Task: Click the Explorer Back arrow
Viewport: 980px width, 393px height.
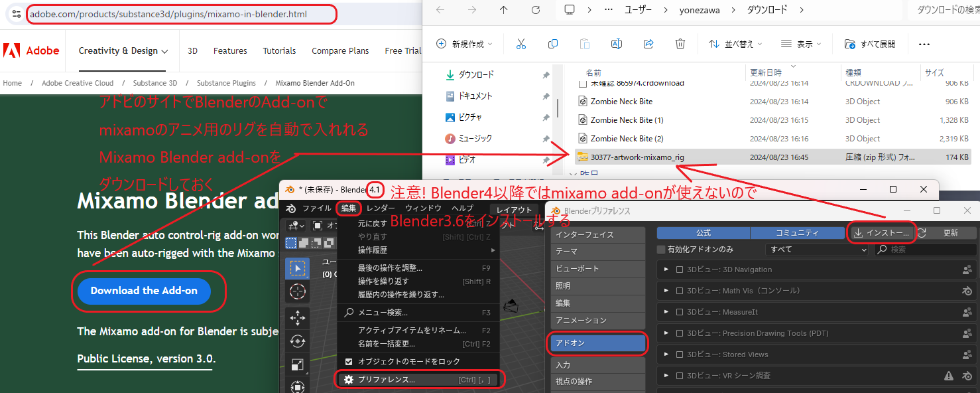Action: coord(440,10)
